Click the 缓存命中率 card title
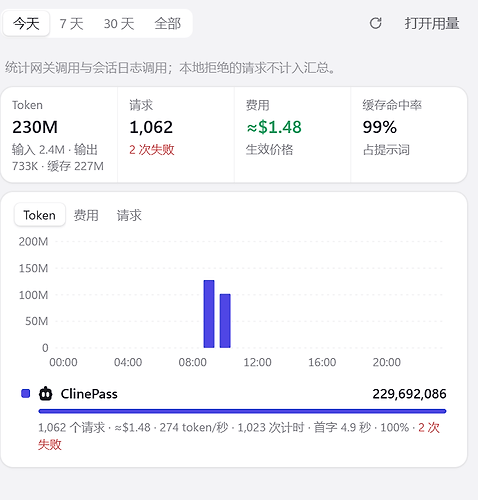 [x=392, y=105]
